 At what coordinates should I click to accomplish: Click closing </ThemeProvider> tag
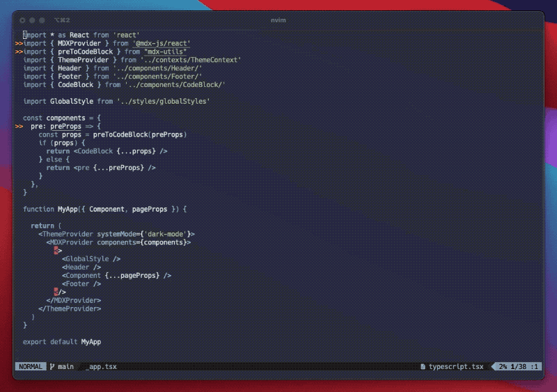pyautogui.click(x=70, y=309)
